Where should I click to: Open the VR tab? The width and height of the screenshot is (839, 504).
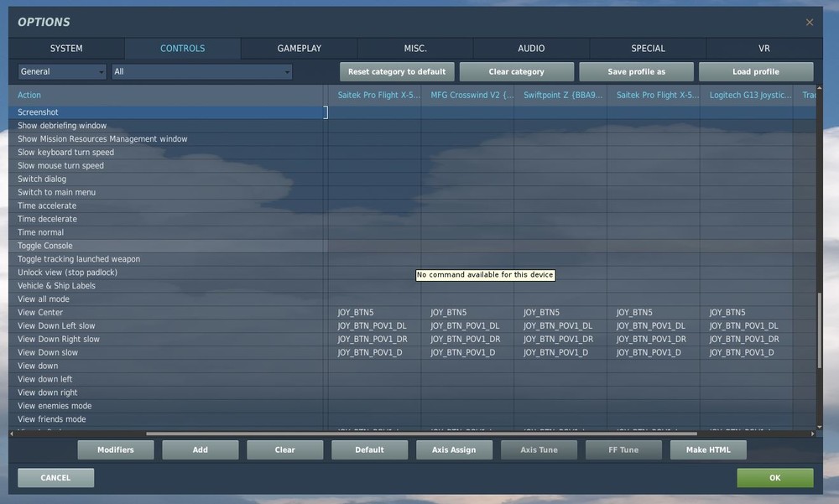pyautogui.click(x=764, y=48)
